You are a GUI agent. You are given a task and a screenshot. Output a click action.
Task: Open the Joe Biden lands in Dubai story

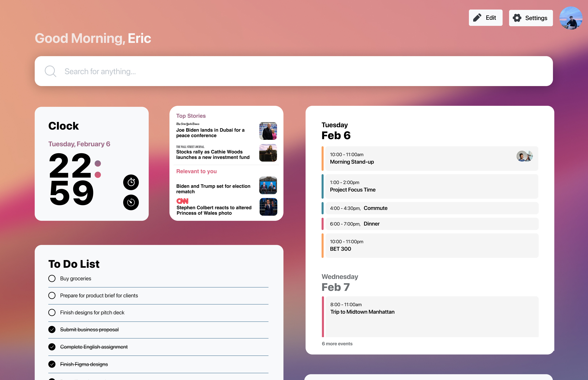pos(210,133)
